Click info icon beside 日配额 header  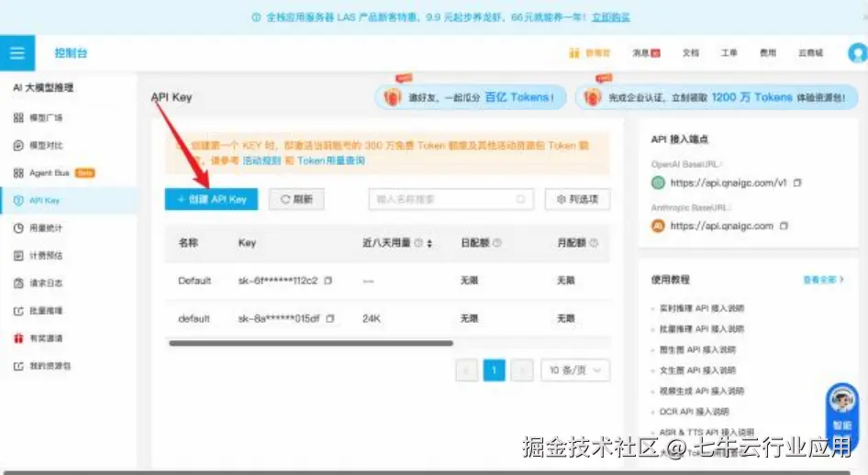click(x=497, y=243)
